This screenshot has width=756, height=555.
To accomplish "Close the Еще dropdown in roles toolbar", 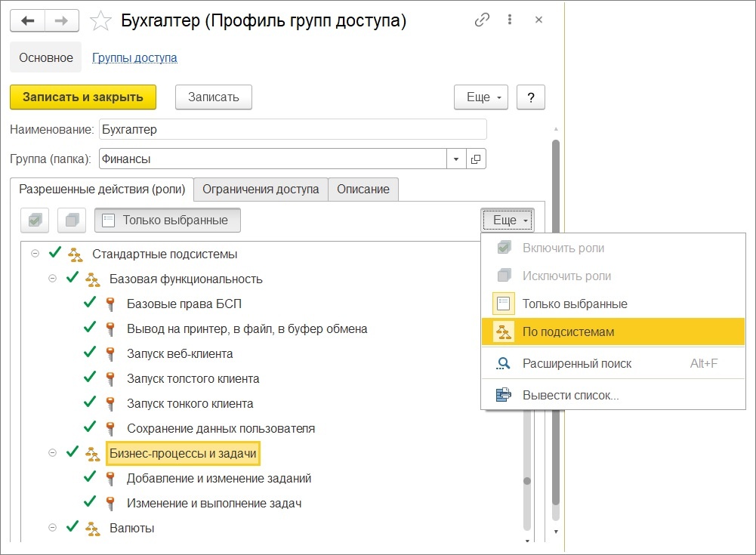I will pyautogui.click(x=508, y=220).
